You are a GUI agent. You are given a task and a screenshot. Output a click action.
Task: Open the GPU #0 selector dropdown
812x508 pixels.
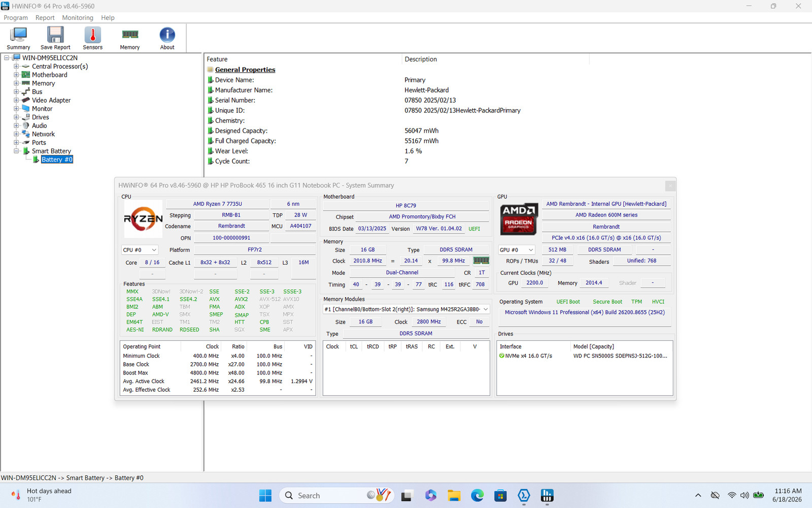517,250
